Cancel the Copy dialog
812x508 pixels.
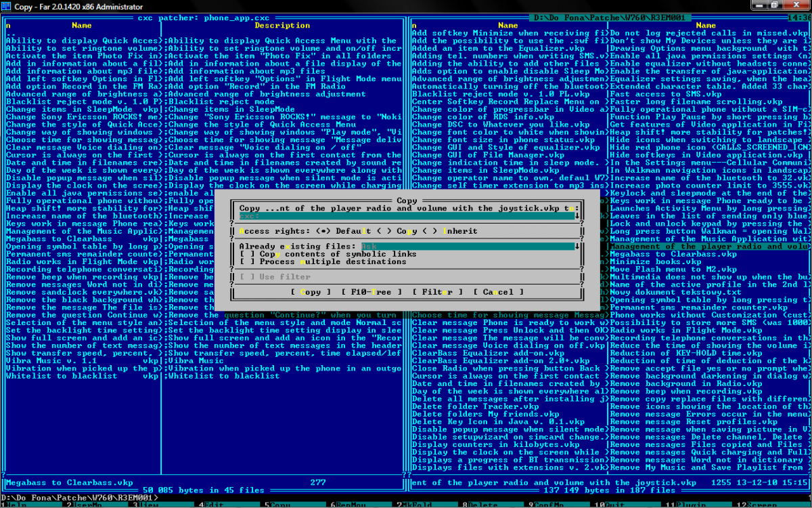(x=499, y=293)
